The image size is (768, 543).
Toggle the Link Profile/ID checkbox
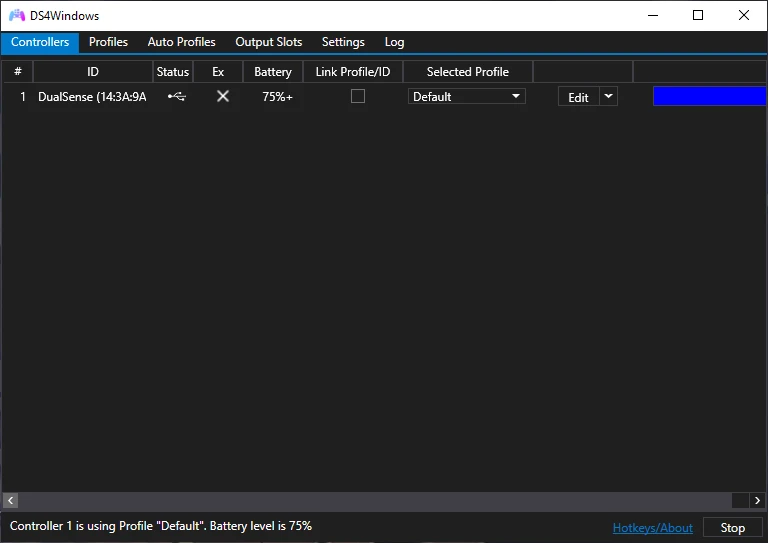tap(358, 97)
